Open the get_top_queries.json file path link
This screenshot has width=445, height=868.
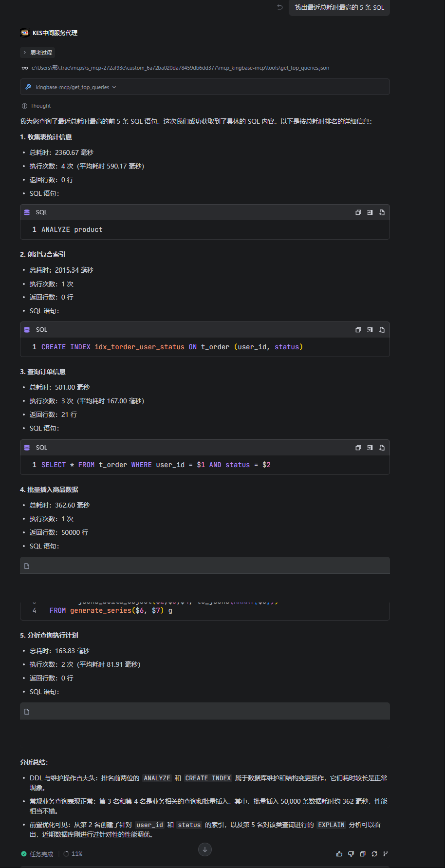coord(180,68)
